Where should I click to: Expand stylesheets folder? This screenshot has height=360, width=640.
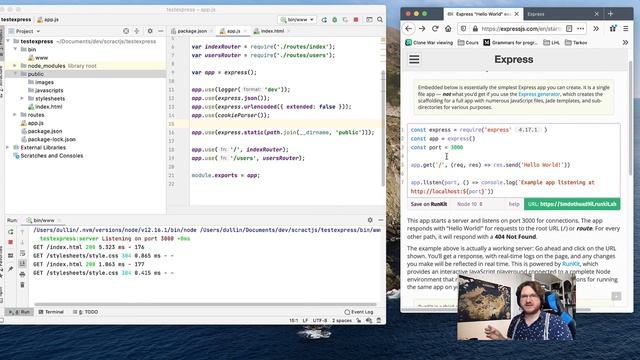point(22,98)
